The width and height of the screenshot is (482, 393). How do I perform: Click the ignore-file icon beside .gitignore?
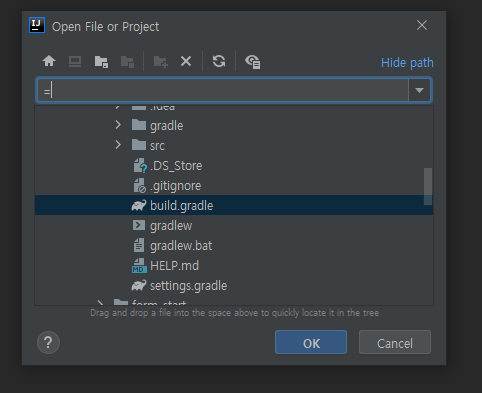pyautogui.click(x=140, y=186)
